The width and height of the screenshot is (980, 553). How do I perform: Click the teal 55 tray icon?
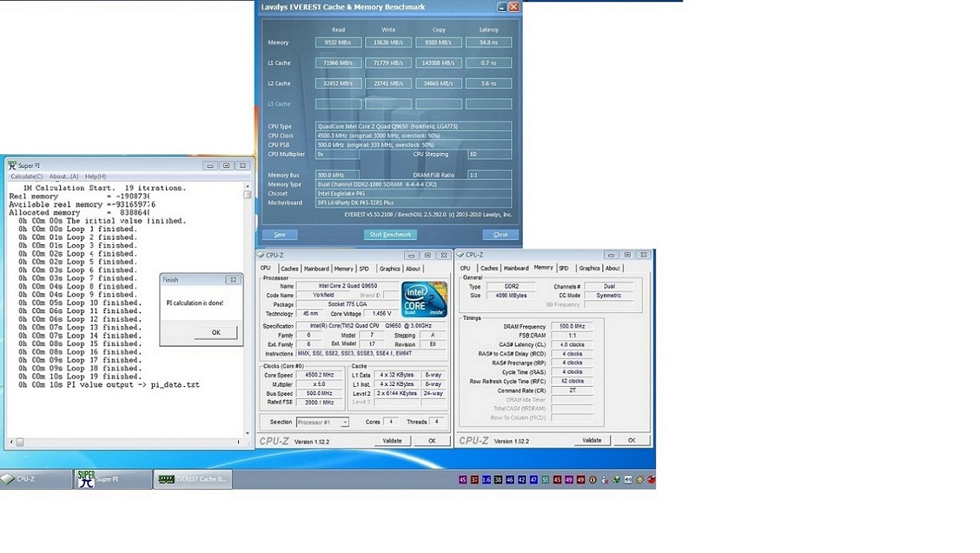[x=545, y=480]
